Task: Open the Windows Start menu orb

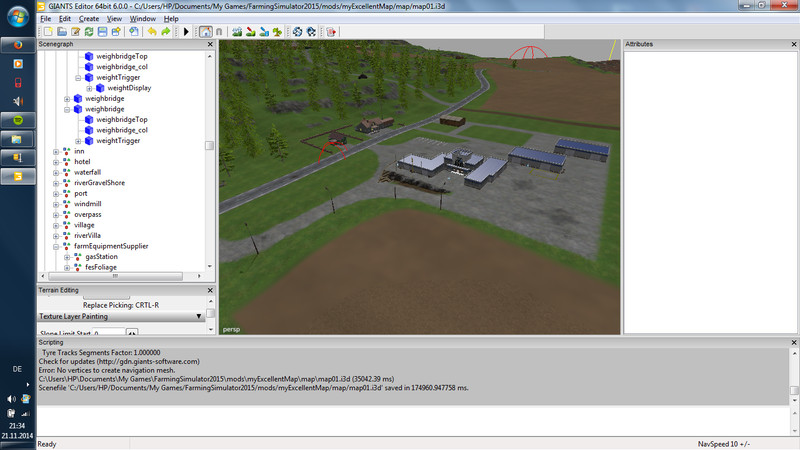Action: pyautogui.click(x=18, y=17)
